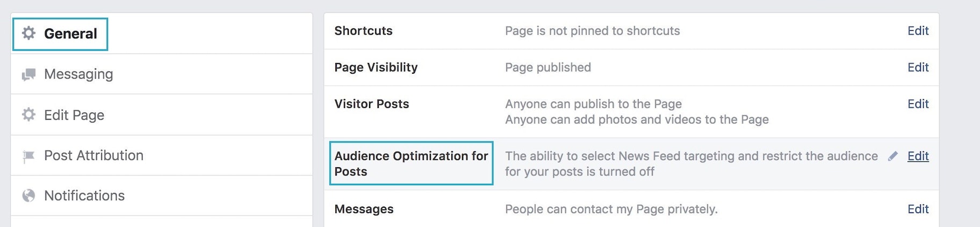980x227 pixels.
Task: Edit the Visitor Posts setting
Action: [x=918, y=104]
